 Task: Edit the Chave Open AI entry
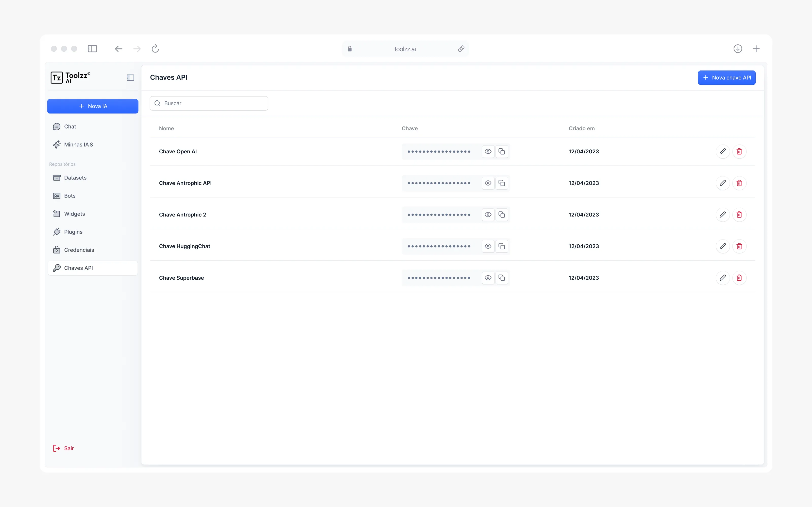tap(722, 152)
